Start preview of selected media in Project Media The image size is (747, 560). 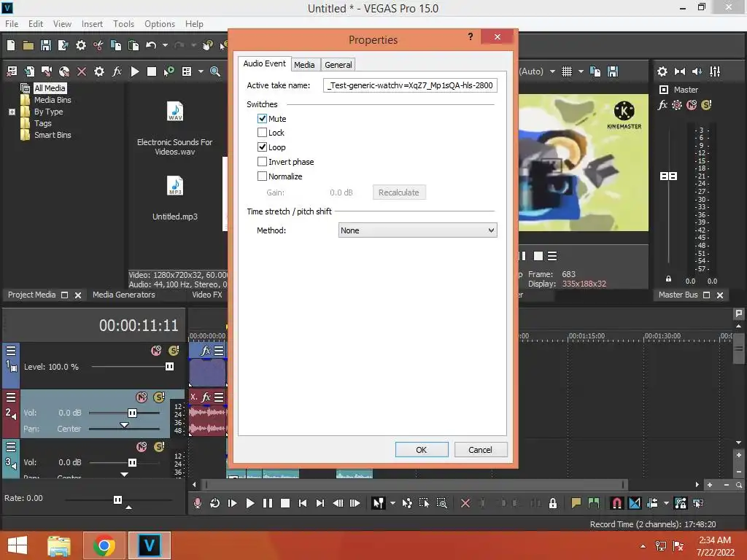(x=135, y=71)
